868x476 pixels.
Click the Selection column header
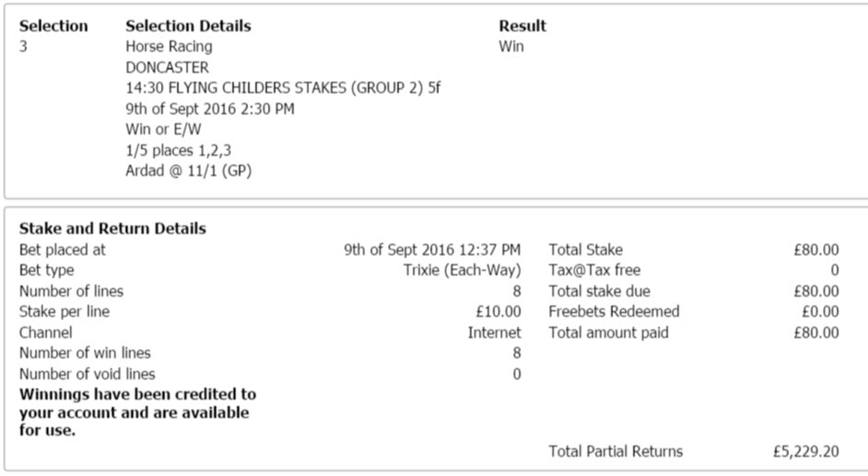[x=53, y=26]
